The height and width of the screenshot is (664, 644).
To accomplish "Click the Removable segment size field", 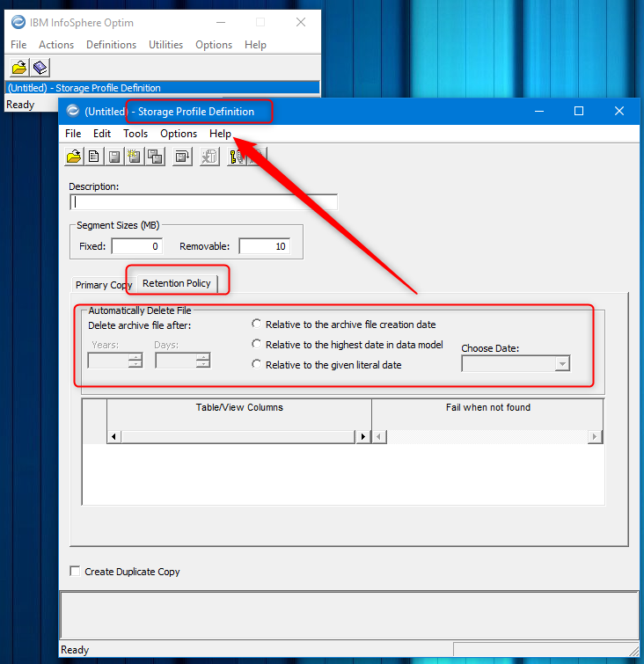I will pyautogui.click(x=265, y=246).
